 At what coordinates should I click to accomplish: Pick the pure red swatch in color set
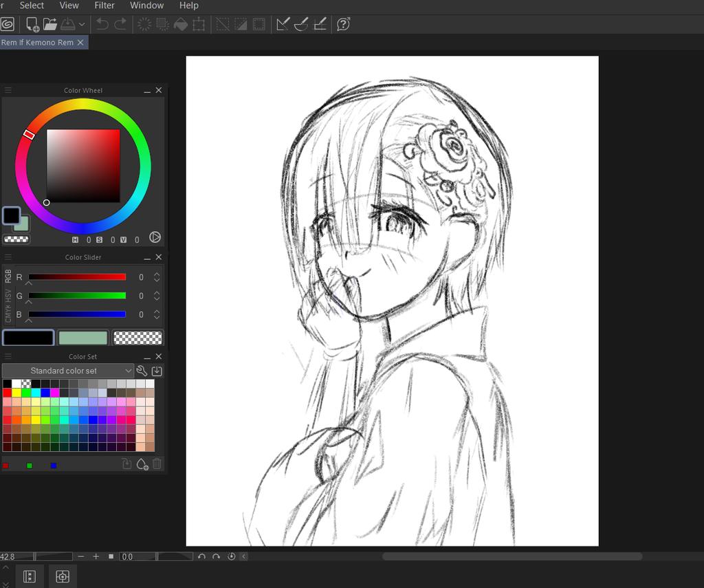7,393
